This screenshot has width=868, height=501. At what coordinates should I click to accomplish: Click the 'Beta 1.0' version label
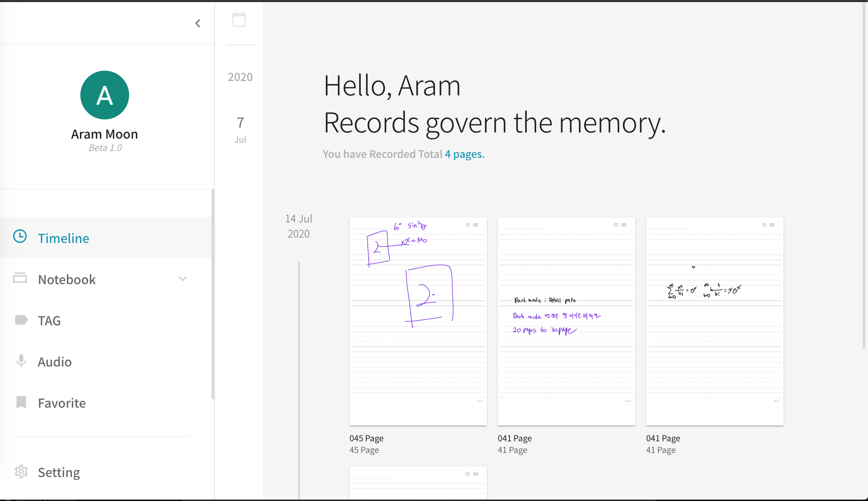point(105,148)
